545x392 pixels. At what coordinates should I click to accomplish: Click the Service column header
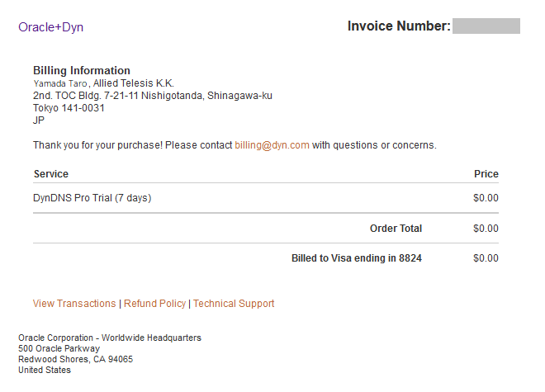pyautogui.click(x=51, y=174)
